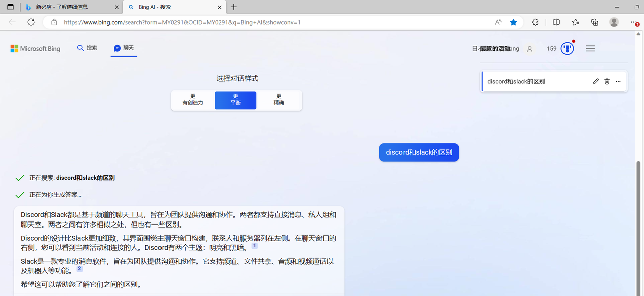Rename the discord和slack的区别 chat with pencil icon
This screenshot has height=296, width=644.
(x=596, y=81)
